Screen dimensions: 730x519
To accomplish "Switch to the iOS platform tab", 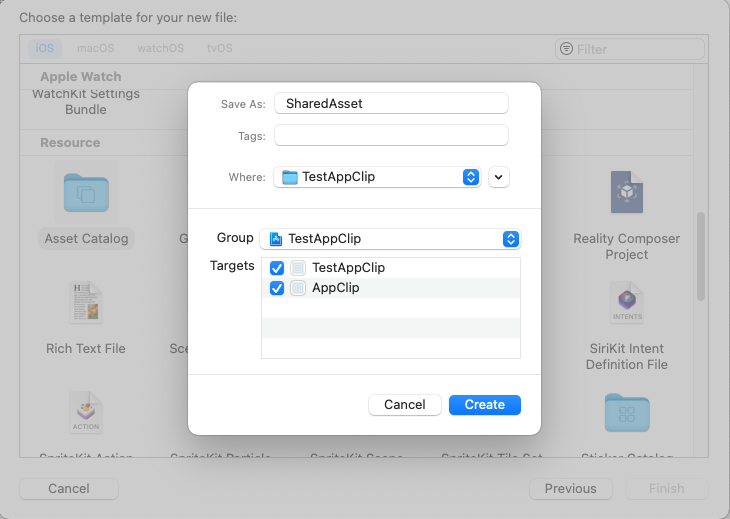I will pos(45,48).
